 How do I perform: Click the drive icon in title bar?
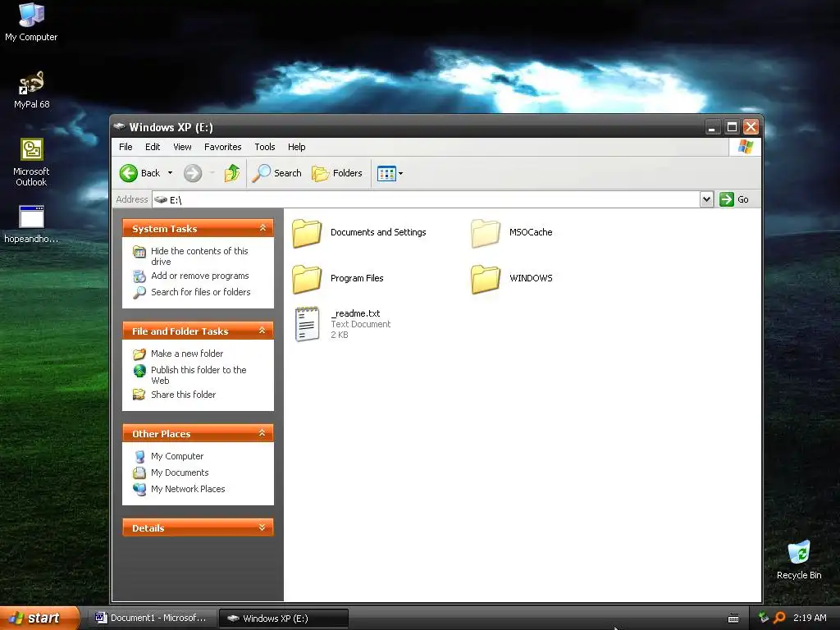tap(119, 127)
